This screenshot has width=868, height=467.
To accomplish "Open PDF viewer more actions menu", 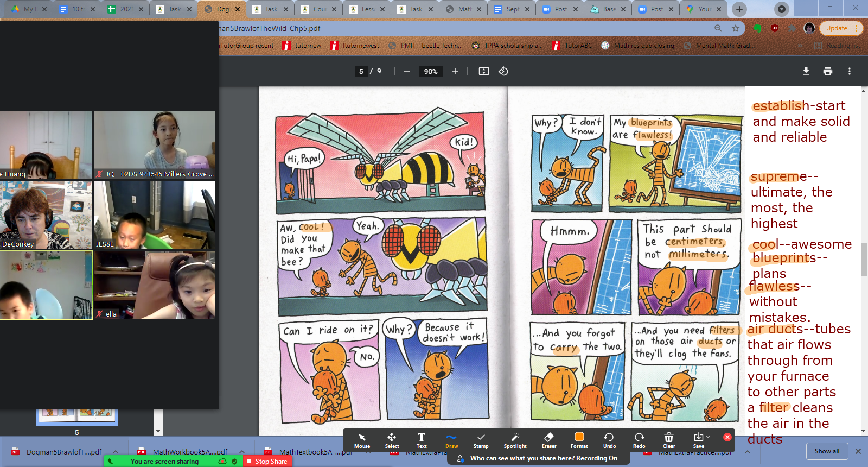I will click(x=850, y=71).
